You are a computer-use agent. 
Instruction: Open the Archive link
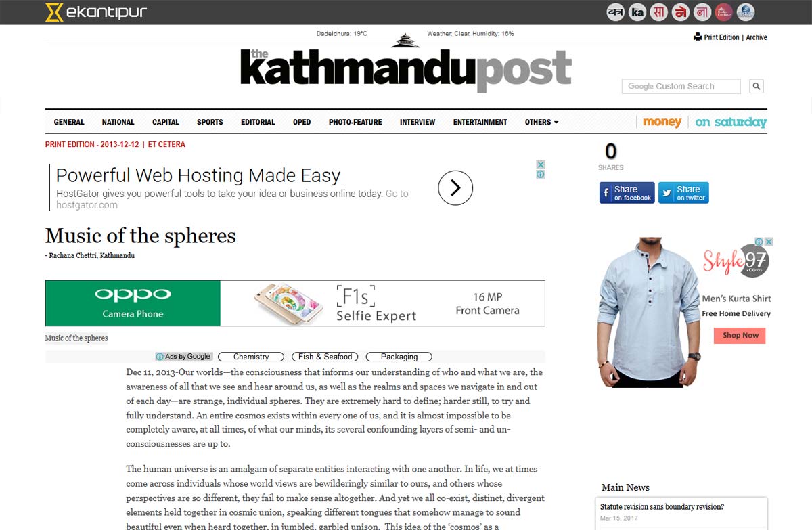pyautogui.click(x=757, y=37)
